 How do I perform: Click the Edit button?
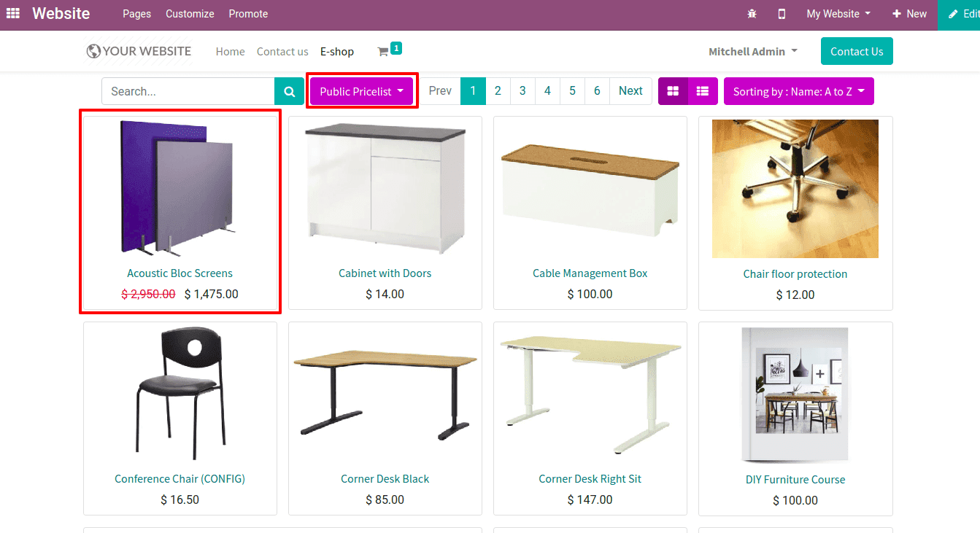coord(960,14)
